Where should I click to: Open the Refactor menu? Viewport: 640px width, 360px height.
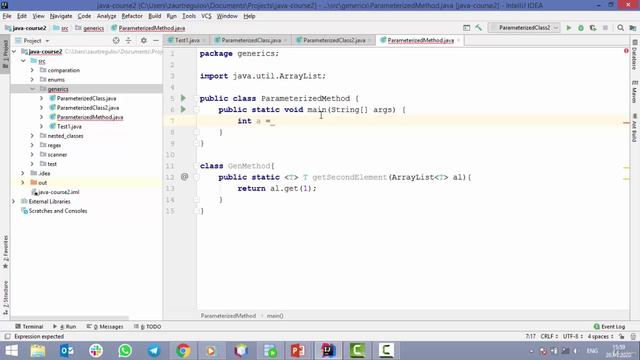[x=132, y=16]
